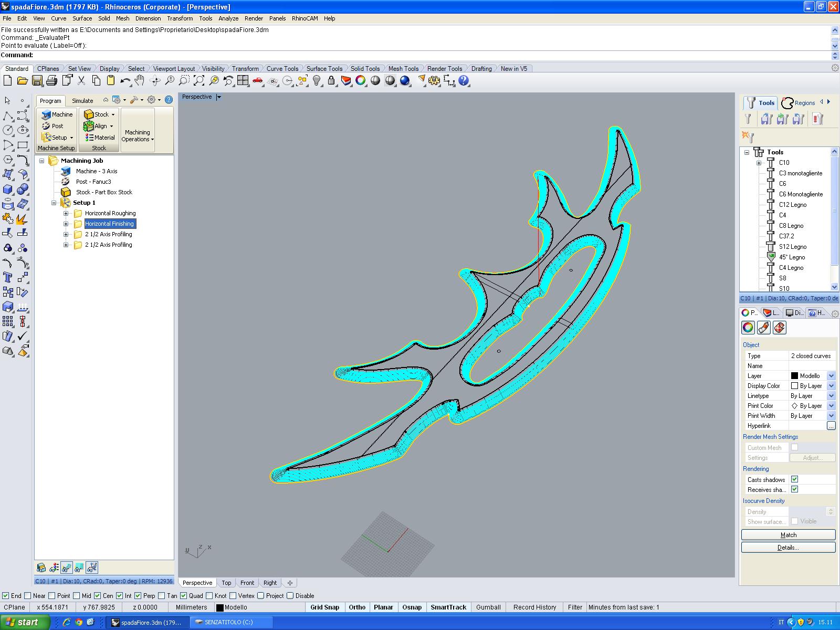840x630 pixels.
Task: Toggle the Osnap status bar button
Action: click(412, 607)
